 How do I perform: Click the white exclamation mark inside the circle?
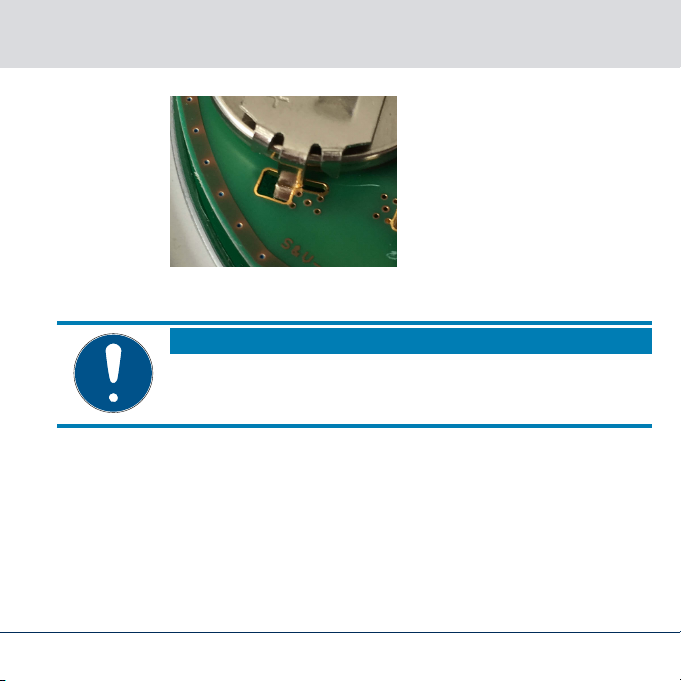pos(113,373)
